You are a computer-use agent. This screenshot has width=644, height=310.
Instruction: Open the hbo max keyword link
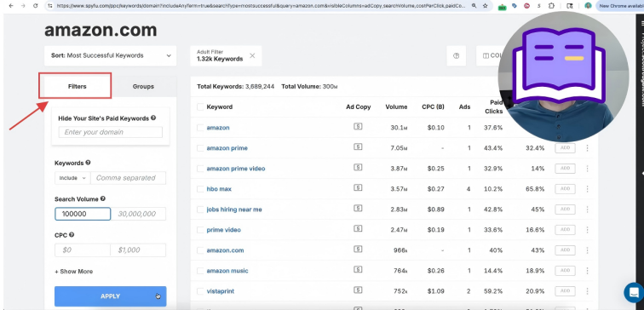[219, 189]
